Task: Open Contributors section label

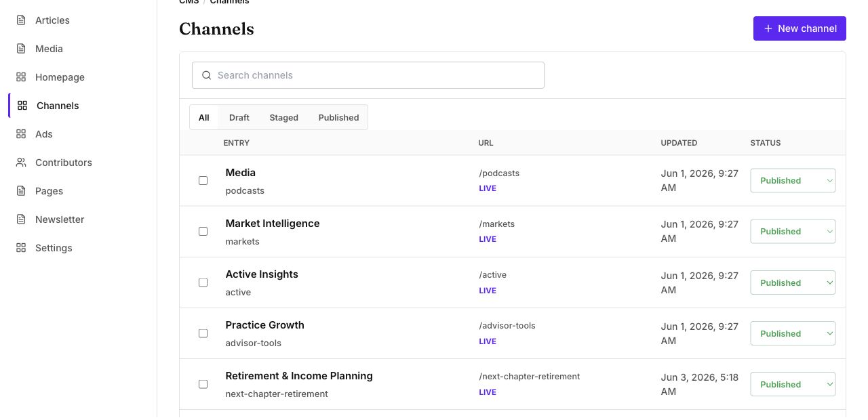Action: click(x=64, y=163)
